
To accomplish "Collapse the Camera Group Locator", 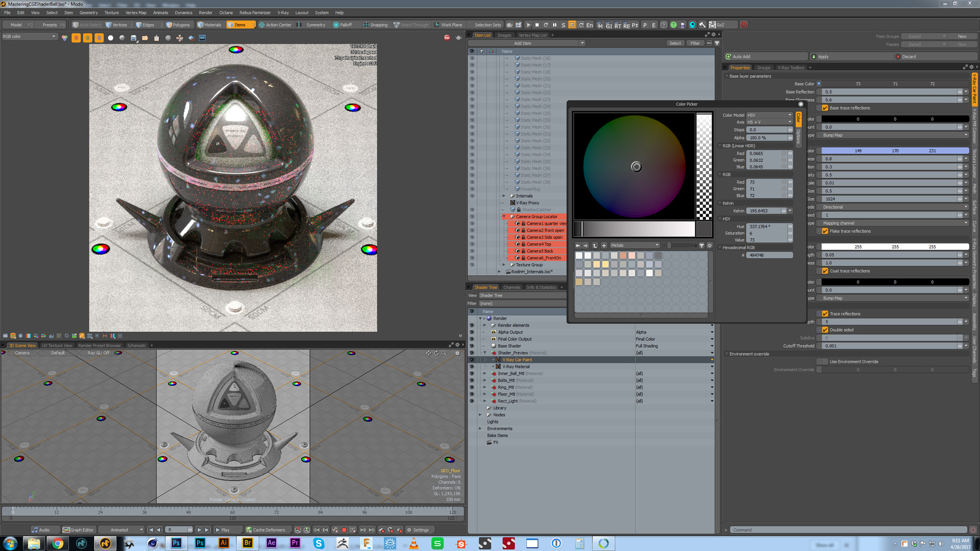I will [504, 217].
